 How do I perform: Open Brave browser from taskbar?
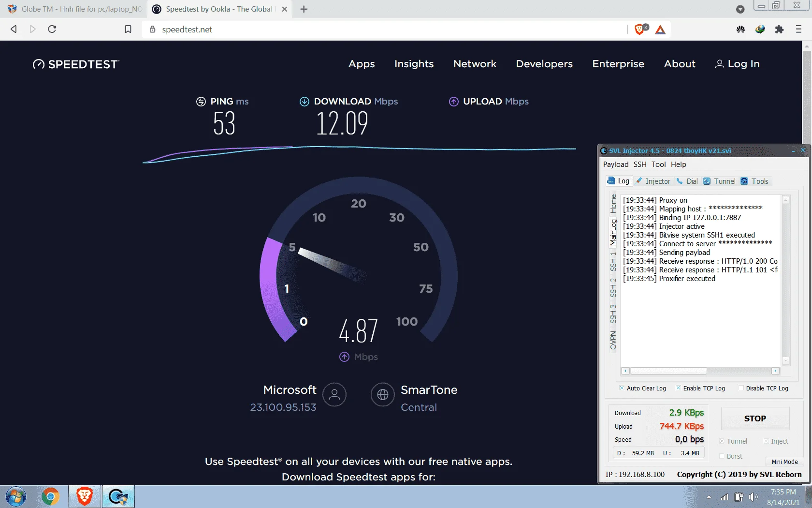pyautogui.click(x=84, y=496)
